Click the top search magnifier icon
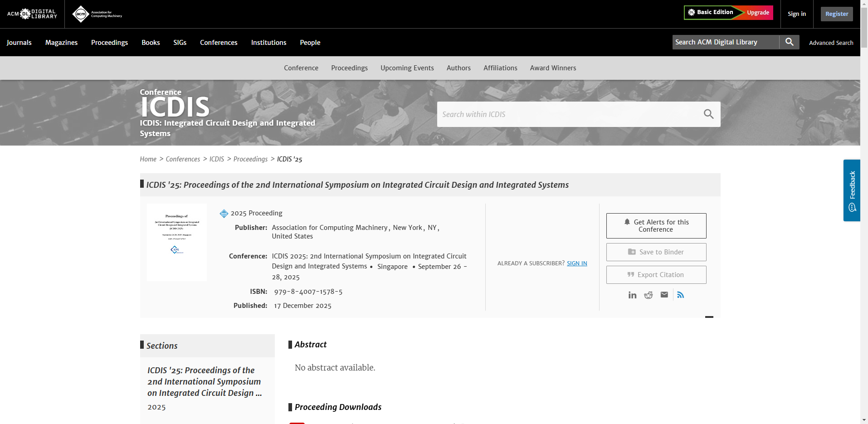 pyautogui.click(x=789, y=42)
